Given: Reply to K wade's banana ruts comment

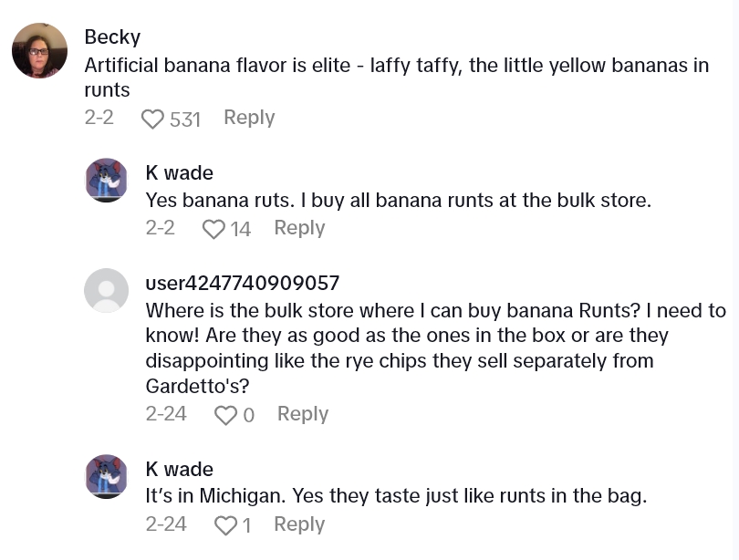Looking at the screenshot, I should 299,228.
